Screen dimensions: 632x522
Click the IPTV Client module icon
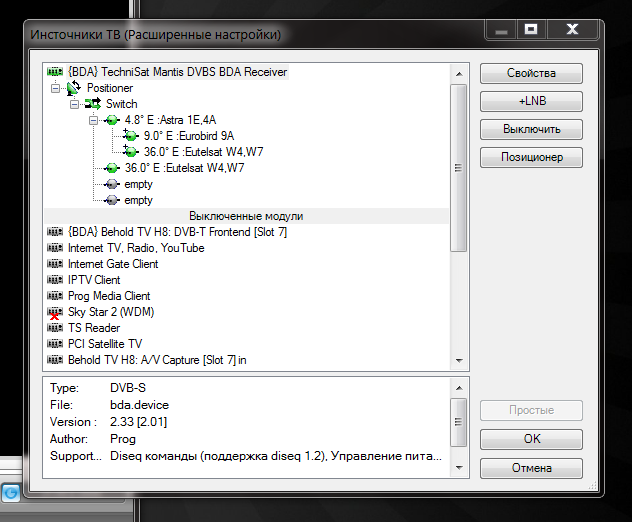tap(55, 280)
